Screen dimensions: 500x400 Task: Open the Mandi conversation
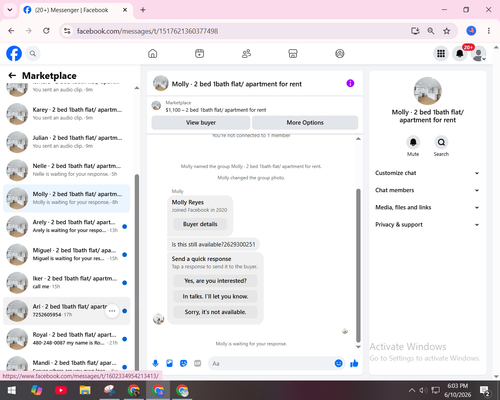click(67, 363)
